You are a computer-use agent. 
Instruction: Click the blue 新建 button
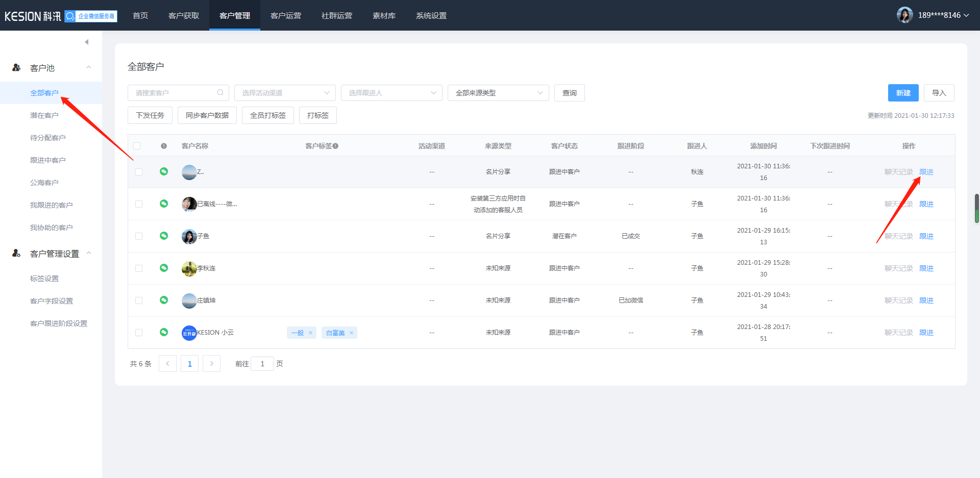(903, 93)
